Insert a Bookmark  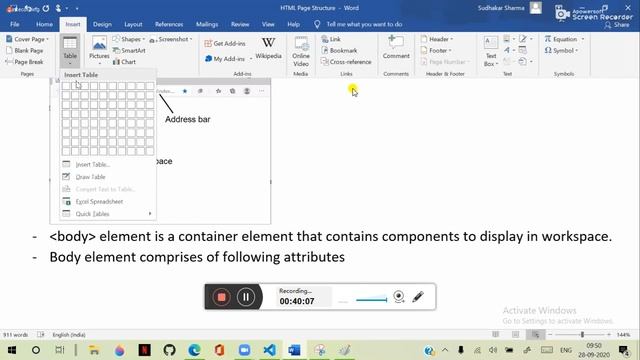click(339, 51)
